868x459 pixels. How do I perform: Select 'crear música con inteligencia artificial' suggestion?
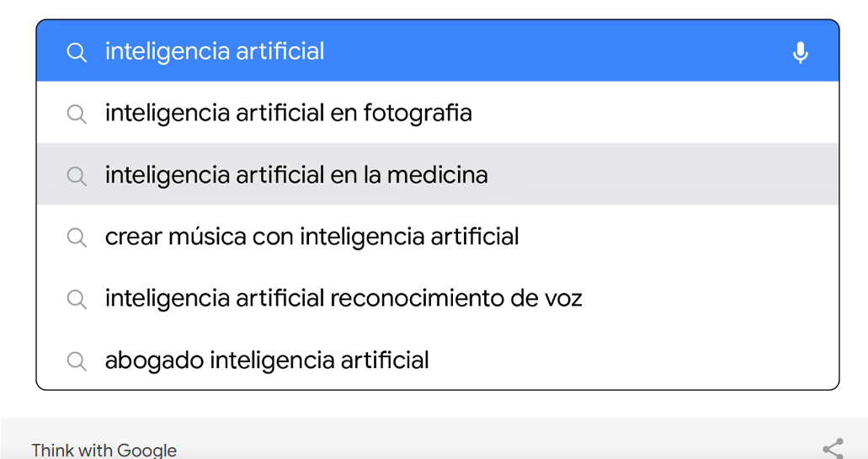[312, 237]
